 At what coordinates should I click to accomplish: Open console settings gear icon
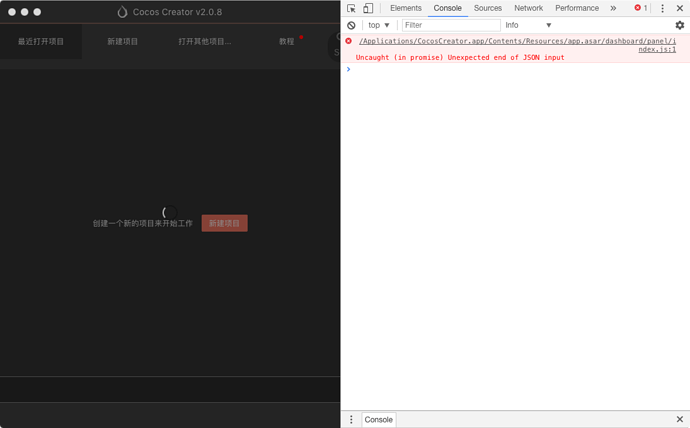[x=679, y=25]
